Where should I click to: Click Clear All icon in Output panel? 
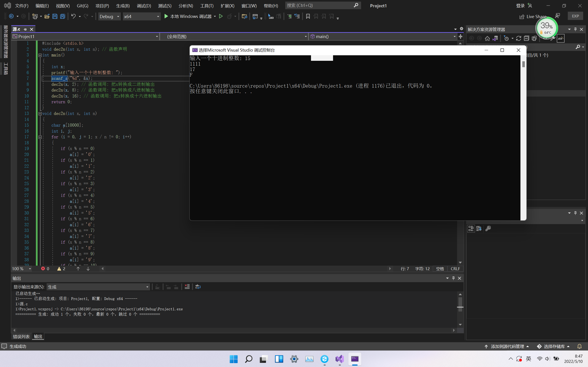187,287
